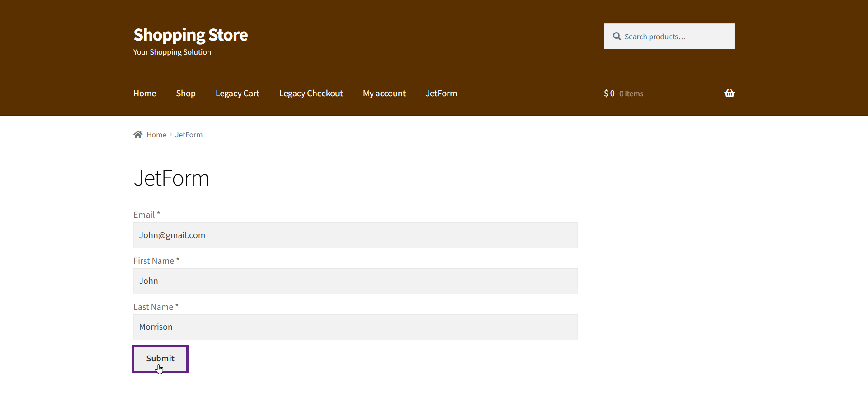Select the Last Name field with Morrison
Viewport: 868px width, 393px height.
pos(355,327)
